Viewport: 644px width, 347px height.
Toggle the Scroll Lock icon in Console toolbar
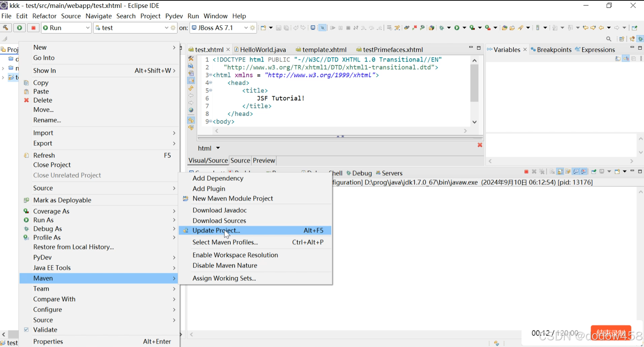coord(560,172)
